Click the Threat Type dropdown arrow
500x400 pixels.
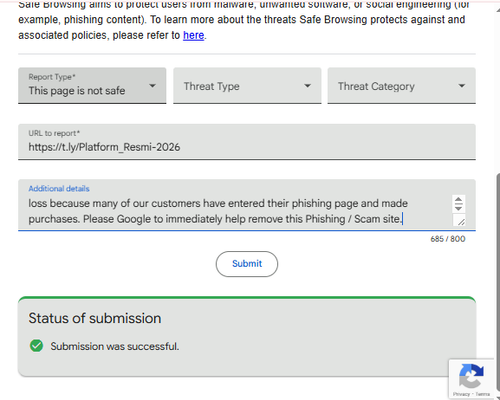point(307,86)
